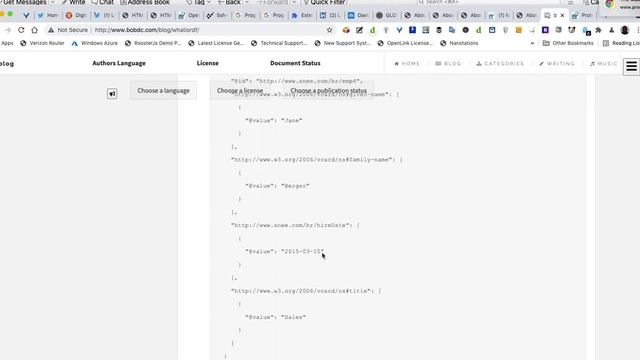Open the Choose a license dropdown

tap(240, 90)
